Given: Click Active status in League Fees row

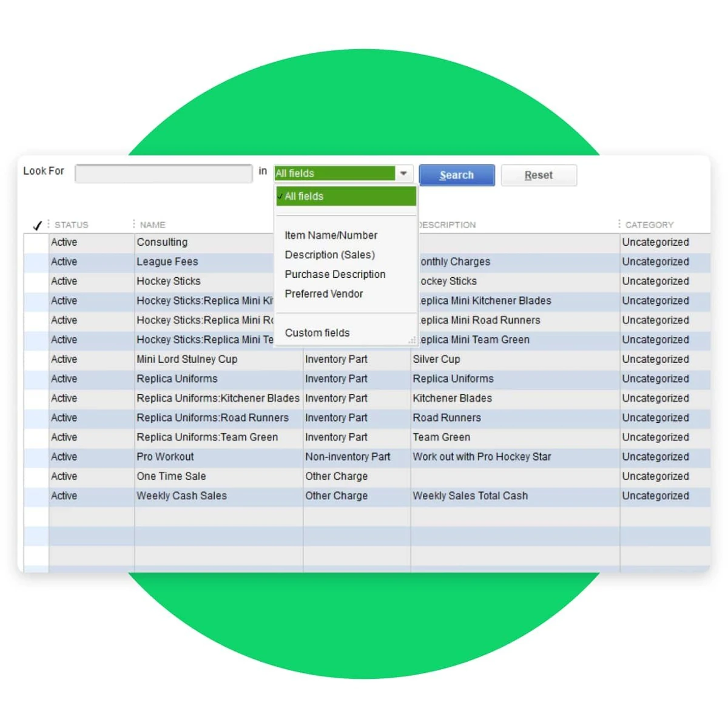Looking at the screenshot, I should (64, 261).
